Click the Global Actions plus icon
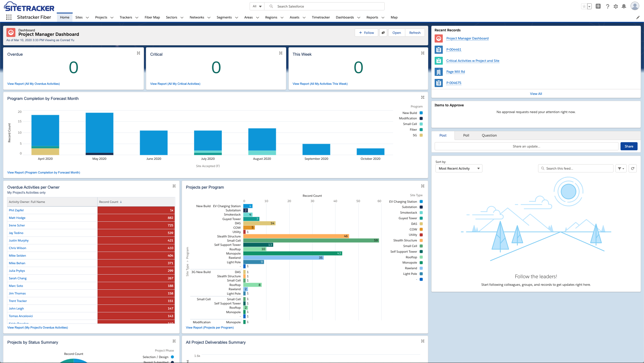The image size is (644, 363). coord(598,6)
